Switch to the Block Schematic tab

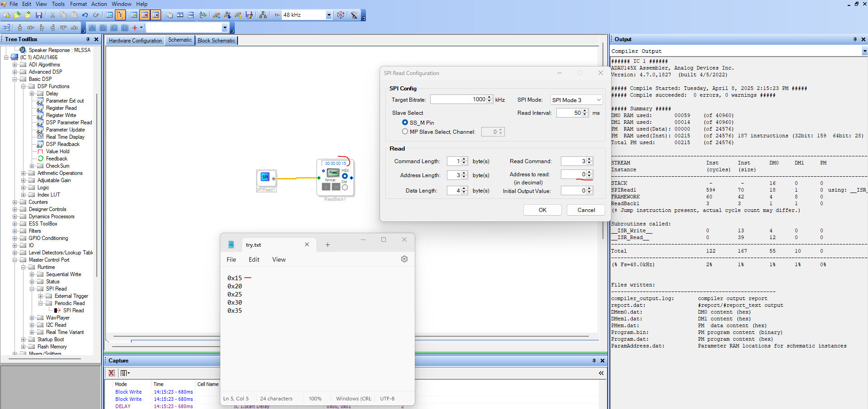click(216, 41)
